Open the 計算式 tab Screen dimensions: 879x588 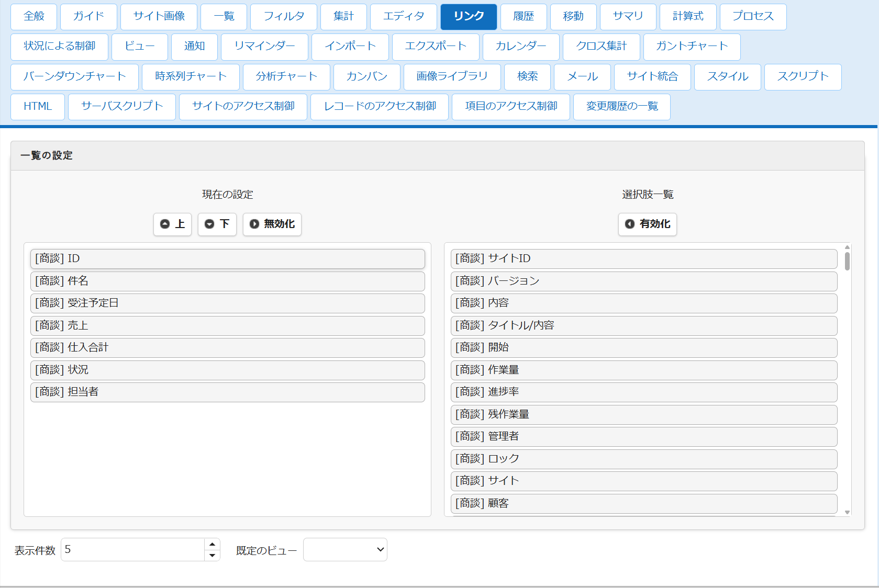point(688,17)
